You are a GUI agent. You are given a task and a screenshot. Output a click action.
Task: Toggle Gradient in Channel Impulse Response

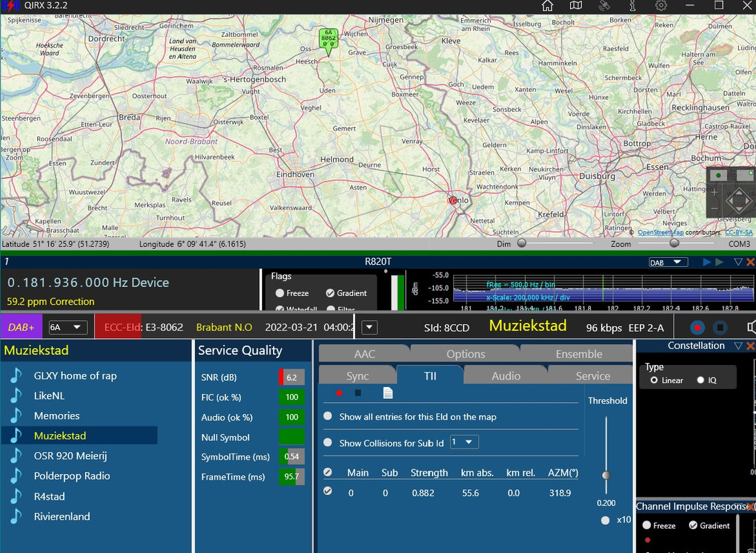click(693, 525)
